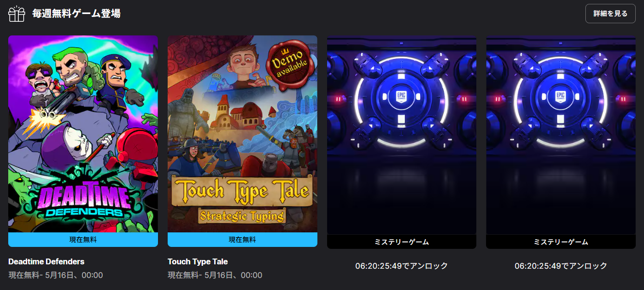Click the gift box icon

coord(16,14)
